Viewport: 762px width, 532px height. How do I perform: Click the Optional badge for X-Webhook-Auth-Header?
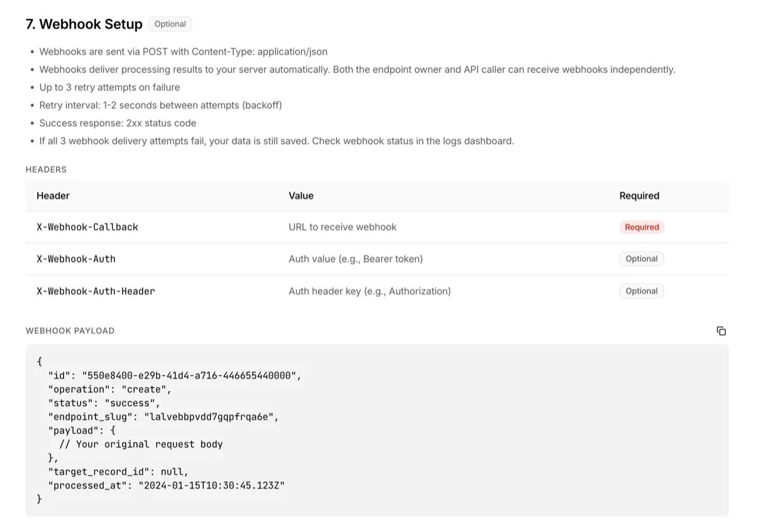point(641,291)
